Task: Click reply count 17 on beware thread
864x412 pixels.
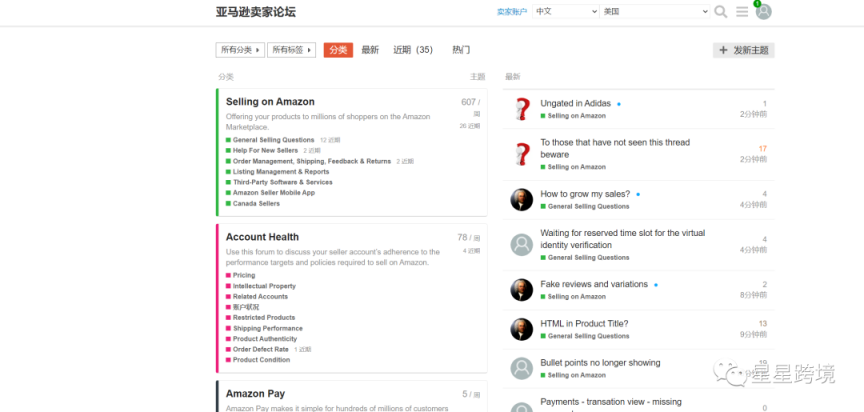Action: pyautogui.click(x=763, y=149)
